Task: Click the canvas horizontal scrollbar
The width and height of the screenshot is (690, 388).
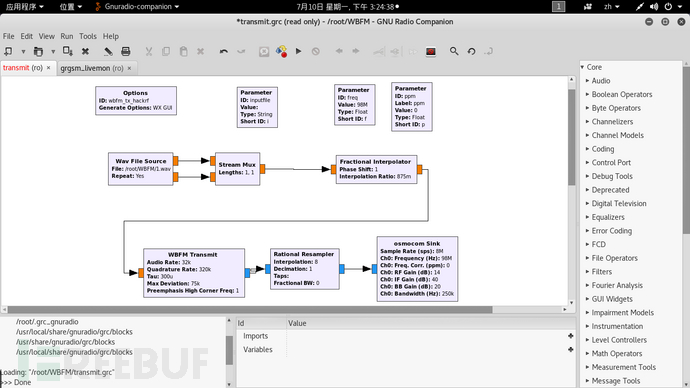Action: point(250,310)
